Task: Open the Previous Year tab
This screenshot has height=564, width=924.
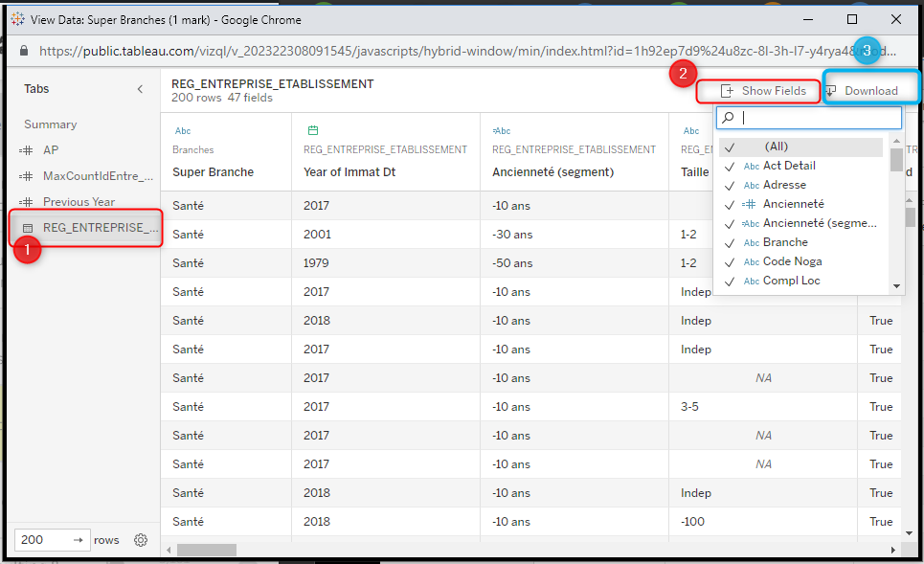Action: (79, 201)
